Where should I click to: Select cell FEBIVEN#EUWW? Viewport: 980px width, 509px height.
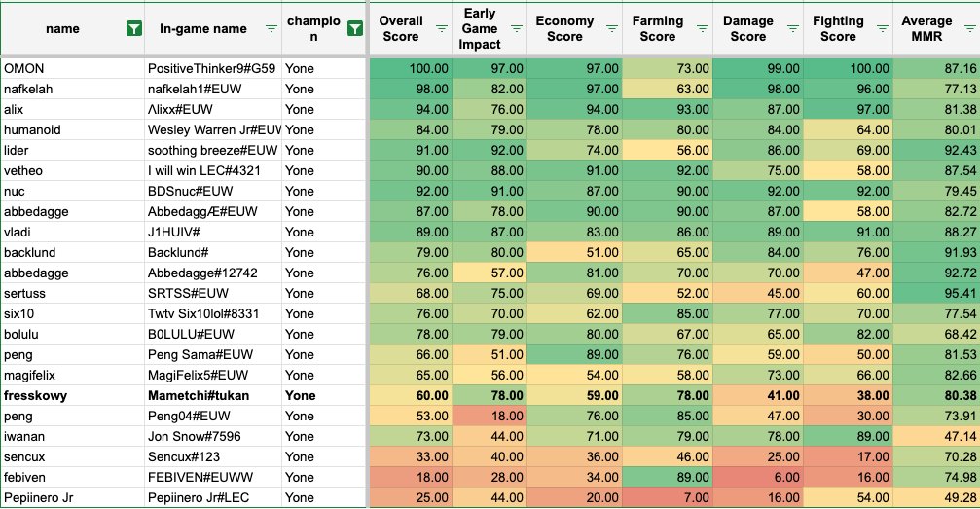(213, 477)
